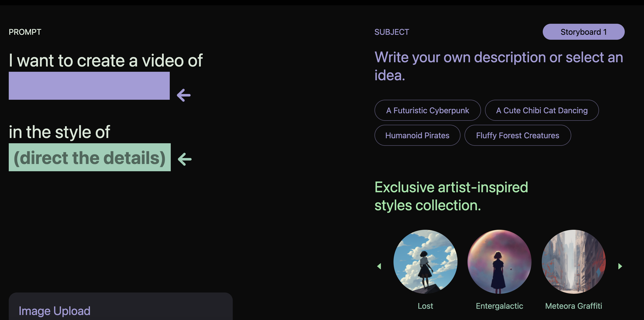
Task: Pick the "Humanoid Pirates" idea chip
Action: (417, 135)
